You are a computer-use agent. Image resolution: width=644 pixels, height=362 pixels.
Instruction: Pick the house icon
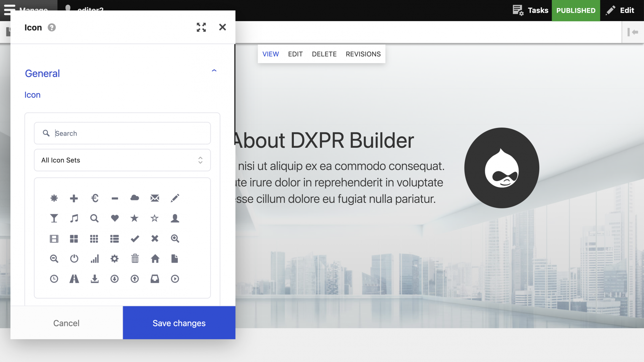point(155,259)
